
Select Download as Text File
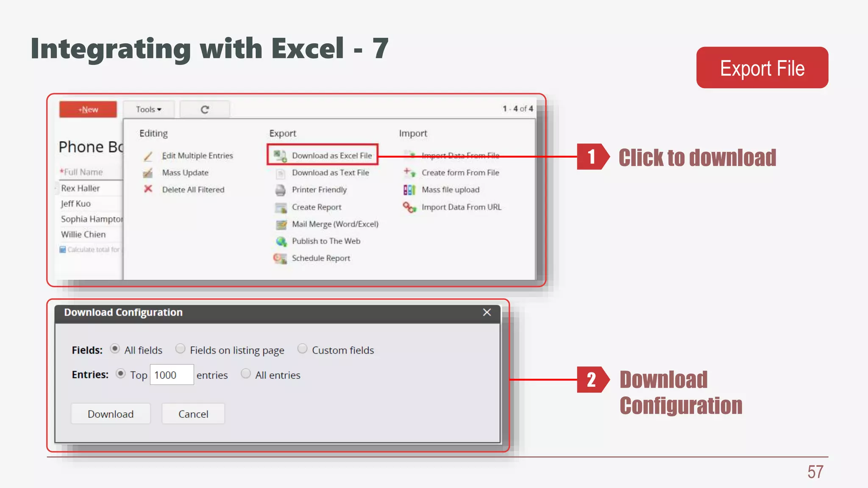click(331, 173)
